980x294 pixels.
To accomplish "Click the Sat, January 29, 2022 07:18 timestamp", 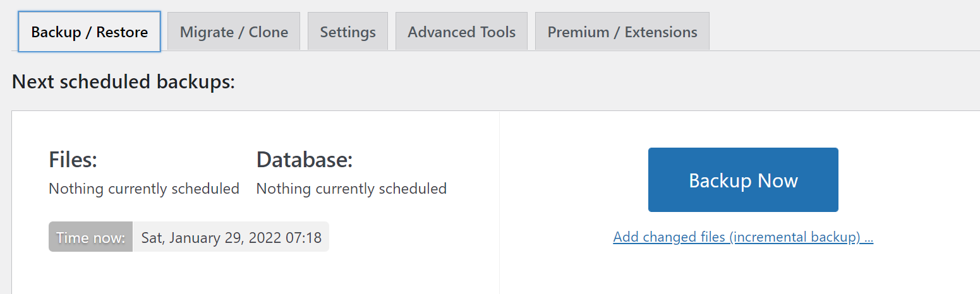I will pyautogui.click(x=231, y=237).
